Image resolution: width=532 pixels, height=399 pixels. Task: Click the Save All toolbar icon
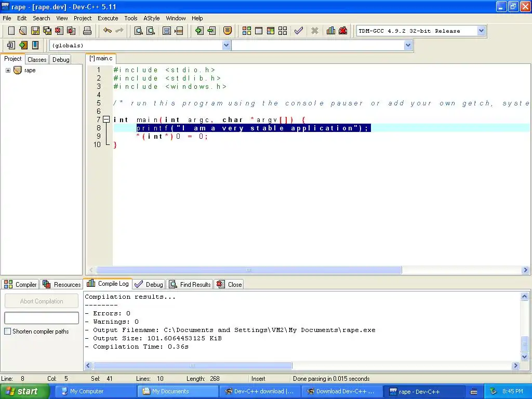pyautogui.click(x=47, y=31)
